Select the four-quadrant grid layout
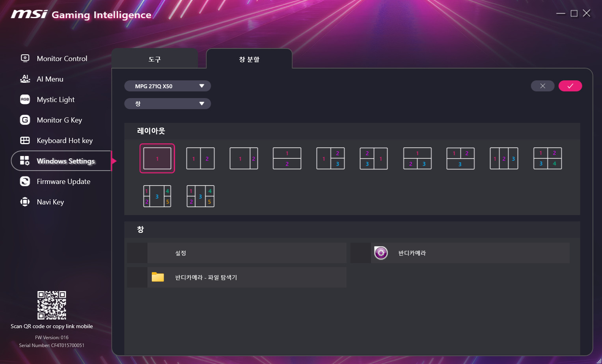This screenshot has width=602, height=364. coord(547,158)
